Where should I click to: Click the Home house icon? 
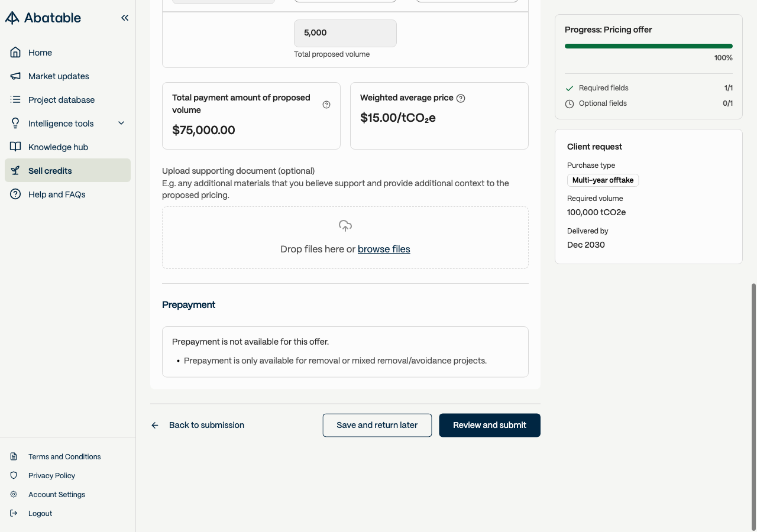(15, 53)
